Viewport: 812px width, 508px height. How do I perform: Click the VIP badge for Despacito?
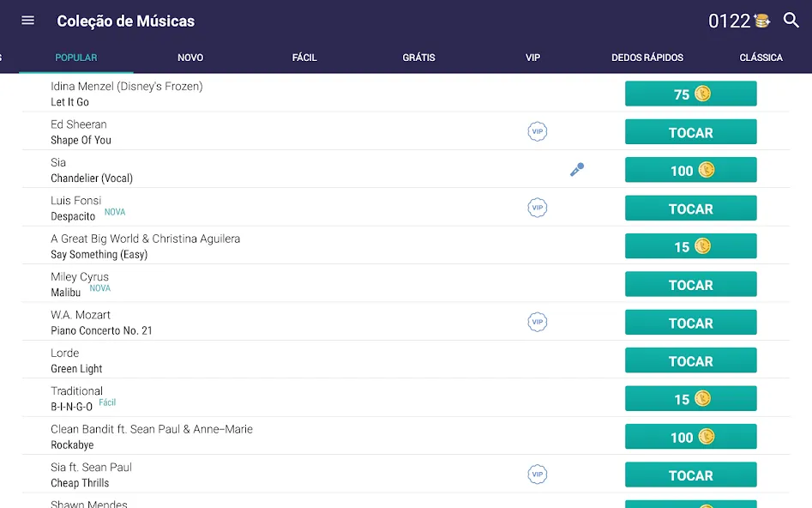(x=538, y=208)
